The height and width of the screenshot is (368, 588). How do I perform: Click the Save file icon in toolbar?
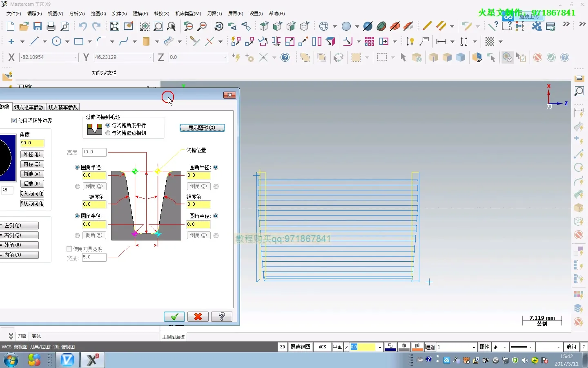[x=38, y=27]
